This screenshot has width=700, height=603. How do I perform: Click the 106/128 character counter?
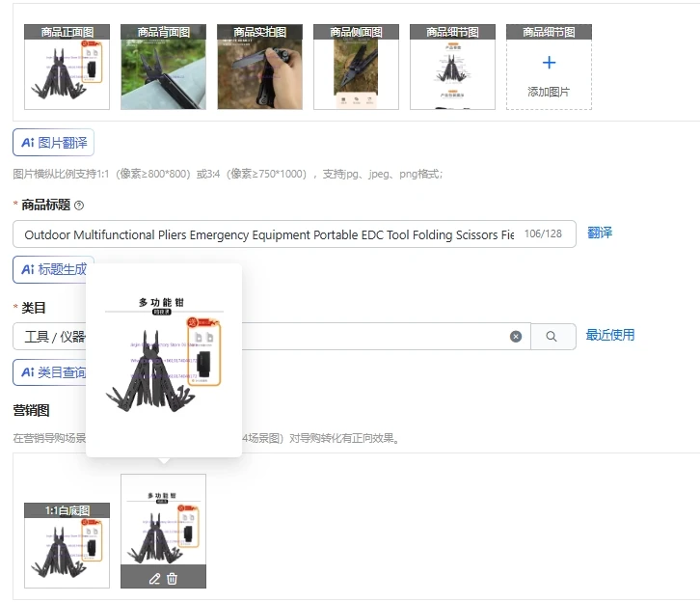coord(543,233)
